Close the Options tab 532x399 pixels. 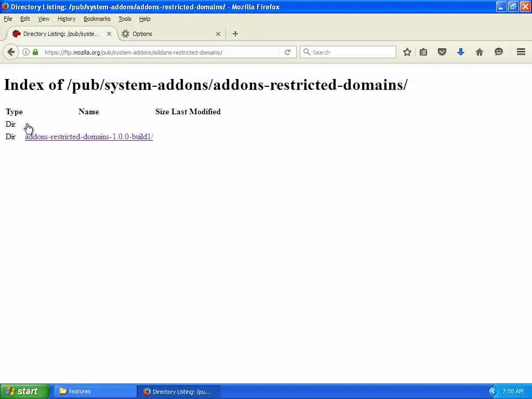pos(218,34)
